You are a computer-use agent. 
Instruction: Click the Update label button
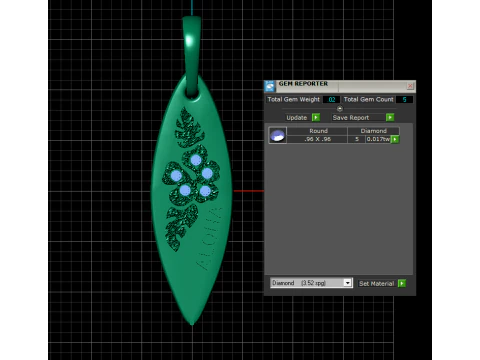click(297, 118)
